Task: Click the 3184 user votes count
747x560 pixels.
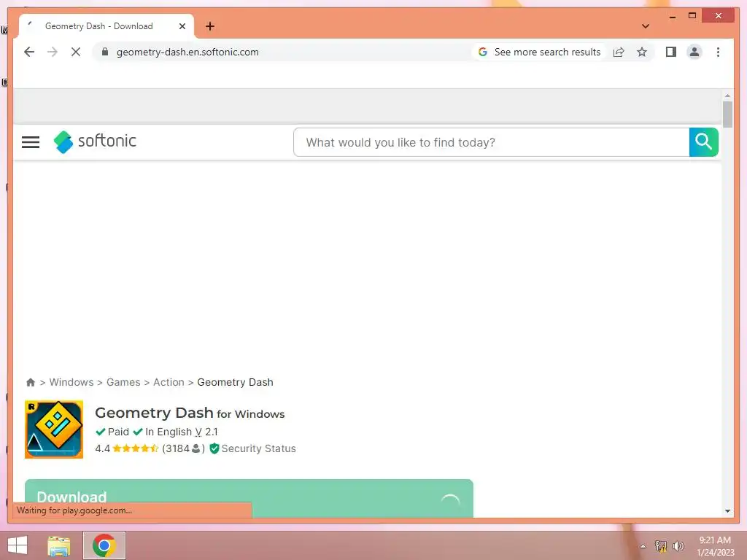Action: tap(183, 448)
